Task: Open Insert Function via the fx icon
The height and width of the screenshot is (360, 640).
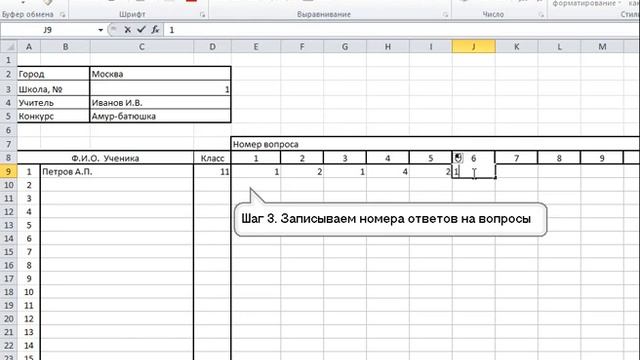Action: coord(155,30)
